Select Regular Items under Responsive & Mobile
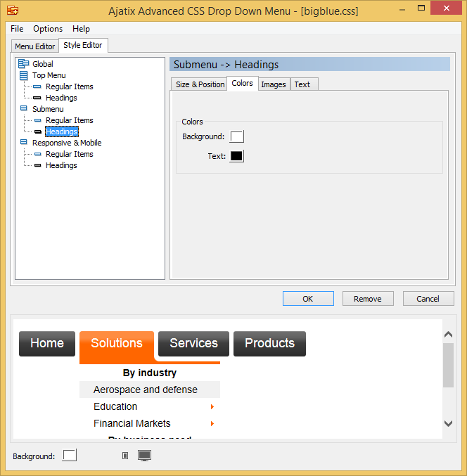The image size is (467, 476). (x=69, y=154)
